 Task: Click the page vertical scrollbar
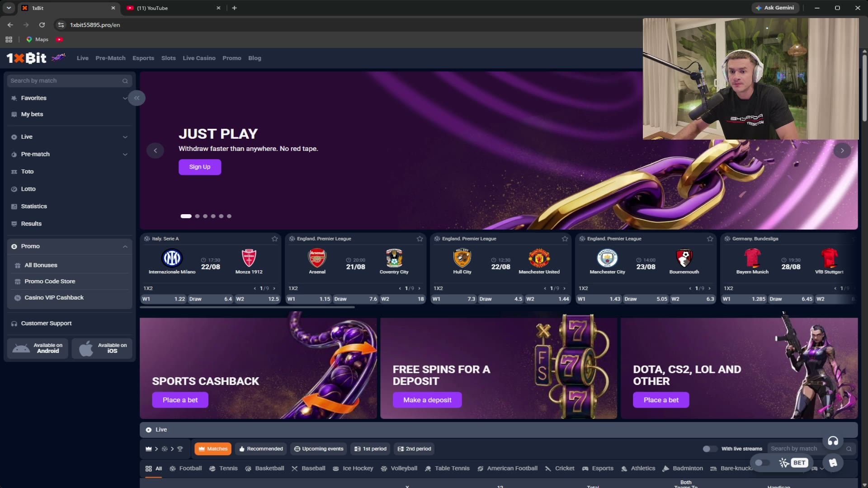tap(864, 88)
